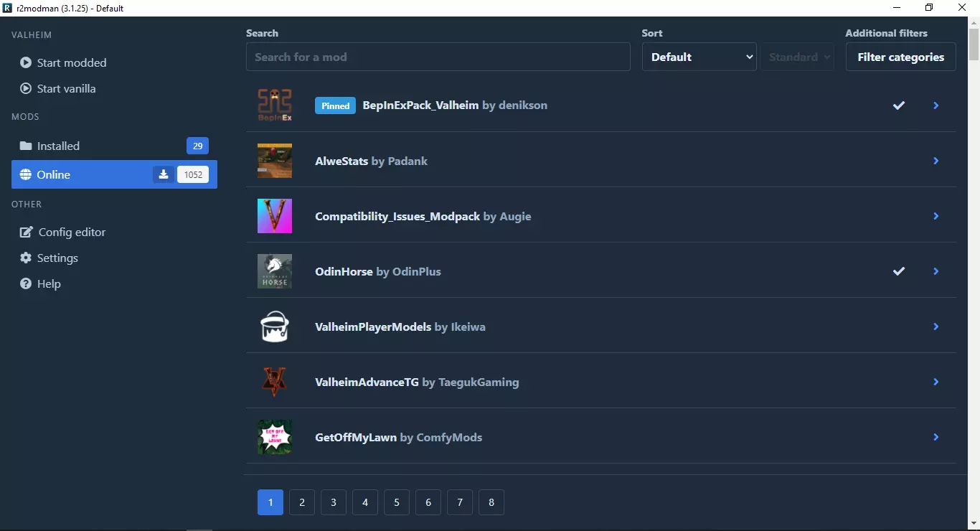Click the OdinHorse installed checkmark
Screen dimensions: 980x531
tap(899, 271)
